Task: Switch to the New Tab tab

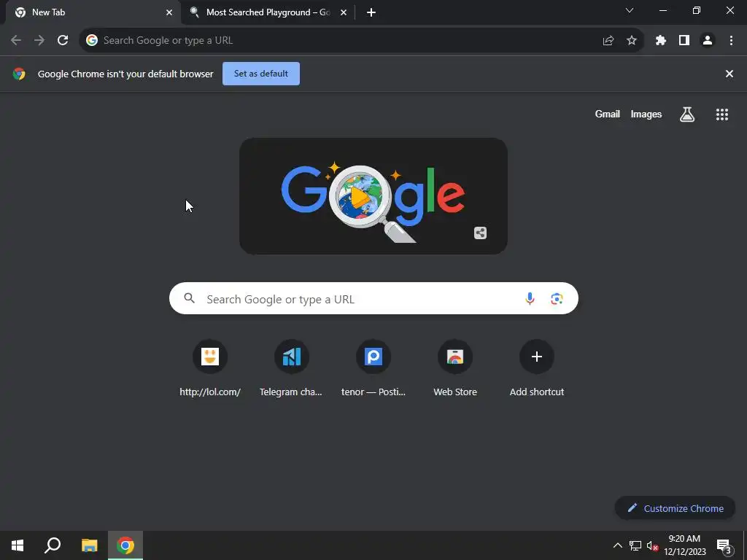Action: 93,12
